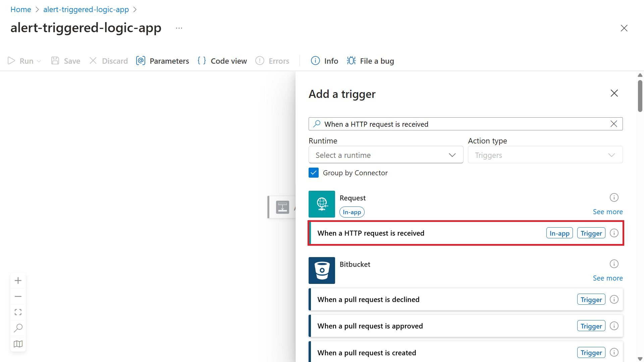Click the trigger search input field
The image size is (644, 362).
click(463, 124)
